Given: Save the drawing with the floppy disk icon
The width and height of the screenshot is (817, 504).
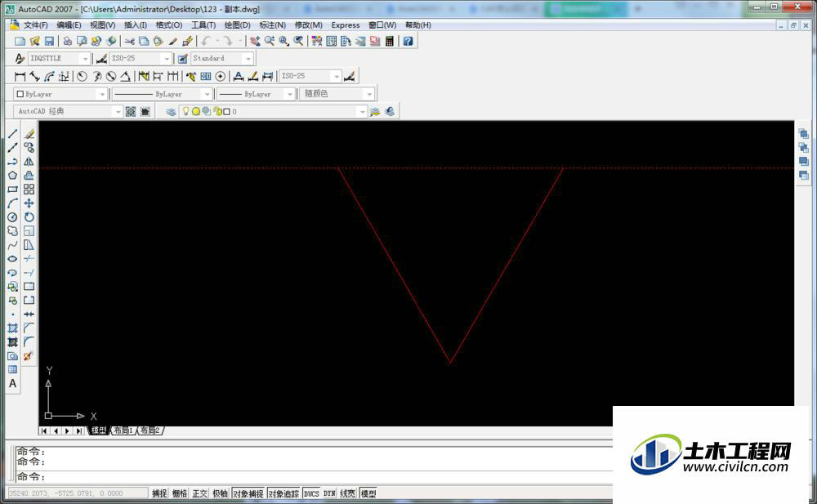Looking at the screenshot, I should pos(50,41).
